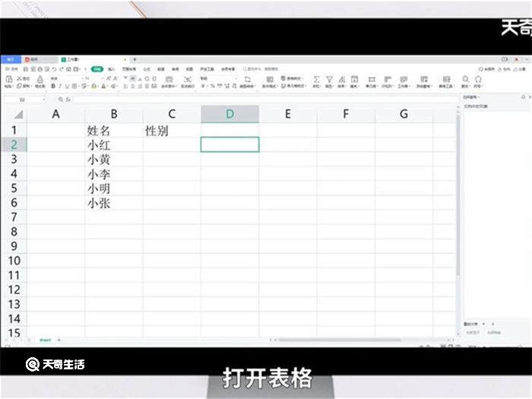Click the Format Painter brush icon
The width and height of the screenshot is (532, 399).
(40, 80)
